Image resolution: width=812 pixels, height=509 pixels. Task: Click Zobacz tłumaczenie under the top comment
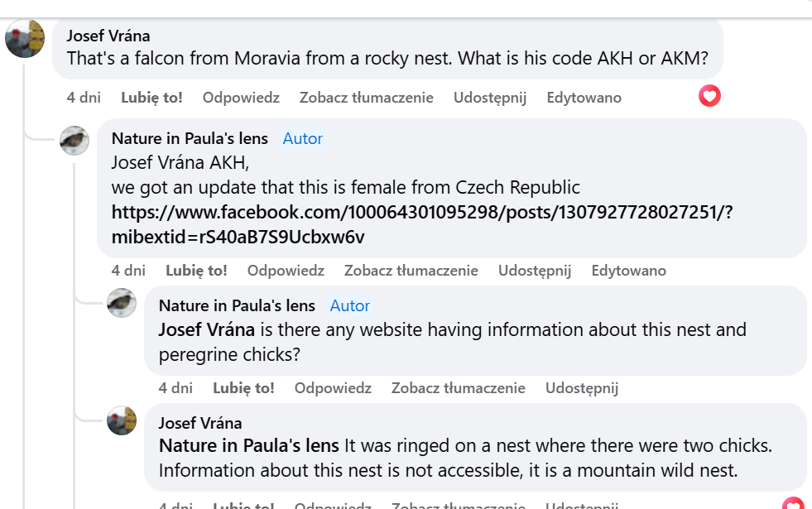coord(366,98)
